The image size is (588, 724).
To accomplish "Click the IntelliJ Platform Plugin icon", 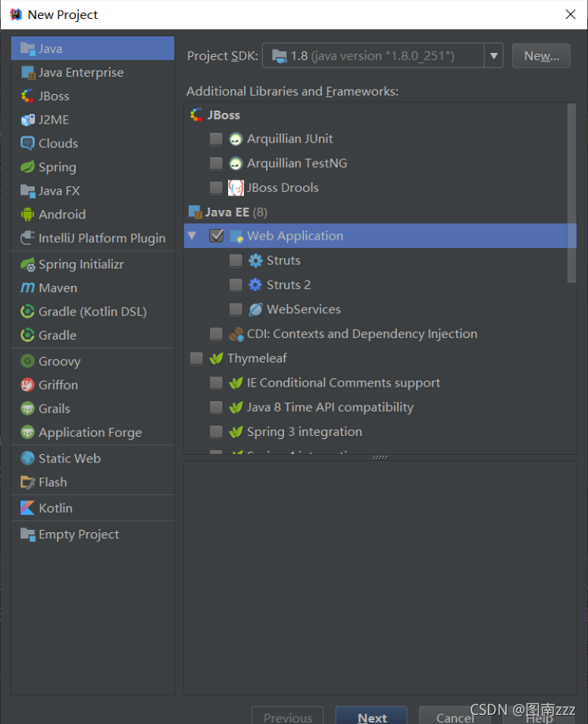I will [x=28, y=238].
